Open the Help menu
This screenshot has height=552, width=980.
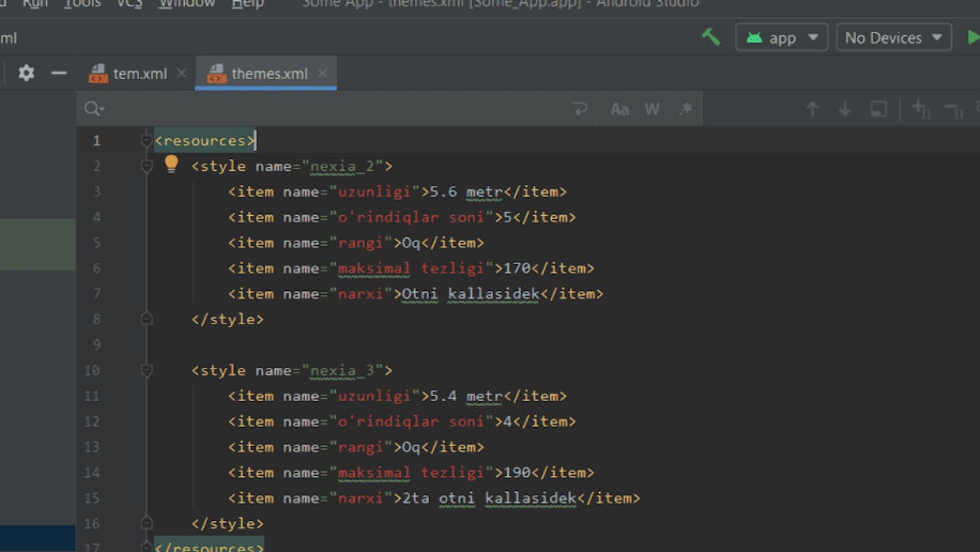tap(247, 4)
